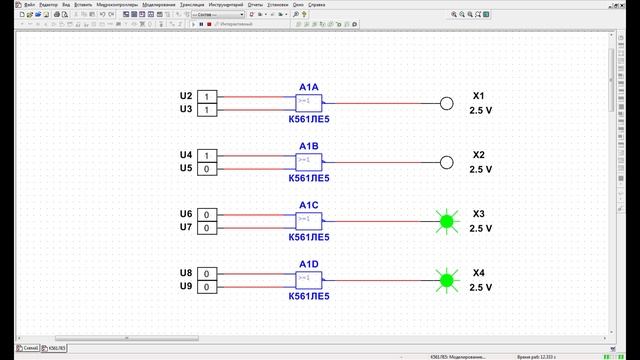Screen dimensions: 640x360
Task: Toggle the U7 input switch
Action: [x=207, y=228]
